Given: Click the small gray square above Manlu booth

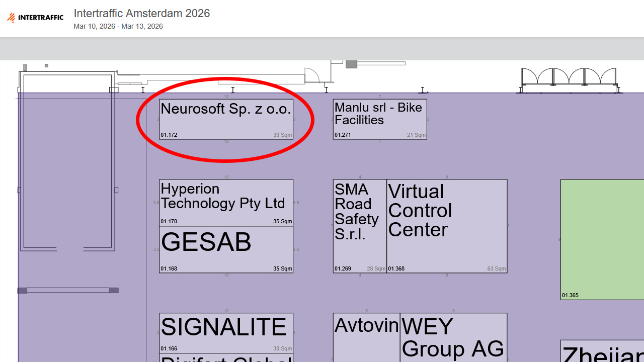Looking at the screenshot, I should (351, 64).
